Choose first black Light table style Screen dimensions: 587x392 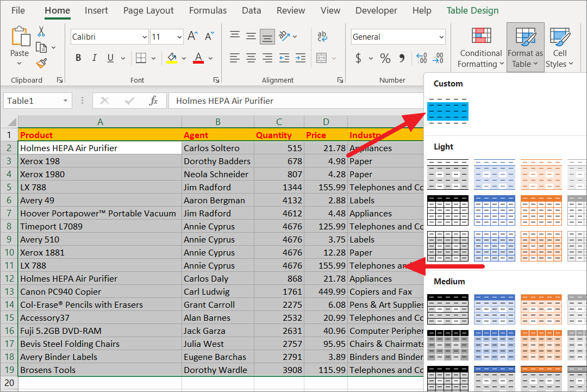pyautogui.click(x=448, y=175)
